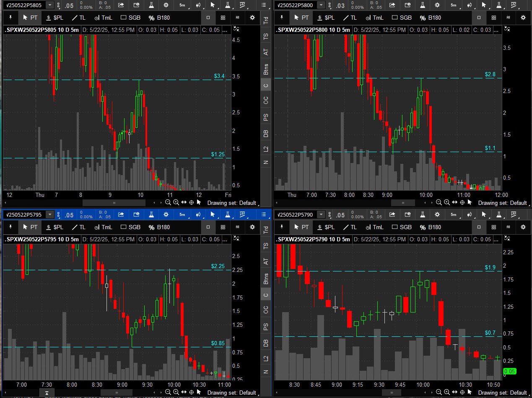Open the L2 tab in the lower side panel

[265, 358]
